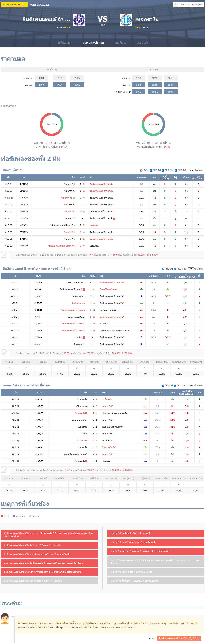The height and width of the screenshot is (644, 205).
Task: Click the Belgrano club crest
Action: point(126,20)
